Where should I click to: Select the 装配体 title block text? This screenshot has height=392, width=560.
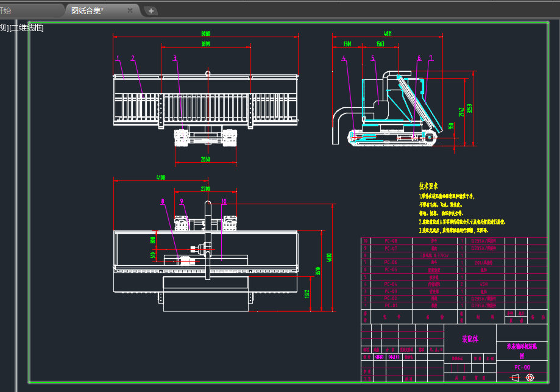(470, 338)
